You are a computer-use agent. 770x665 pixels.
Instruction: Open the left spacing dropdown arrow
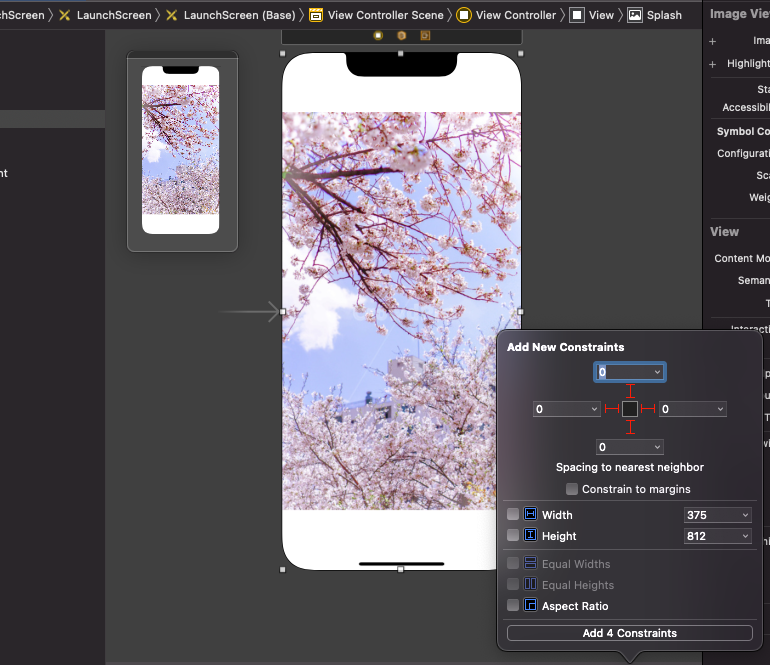(594, 409)
